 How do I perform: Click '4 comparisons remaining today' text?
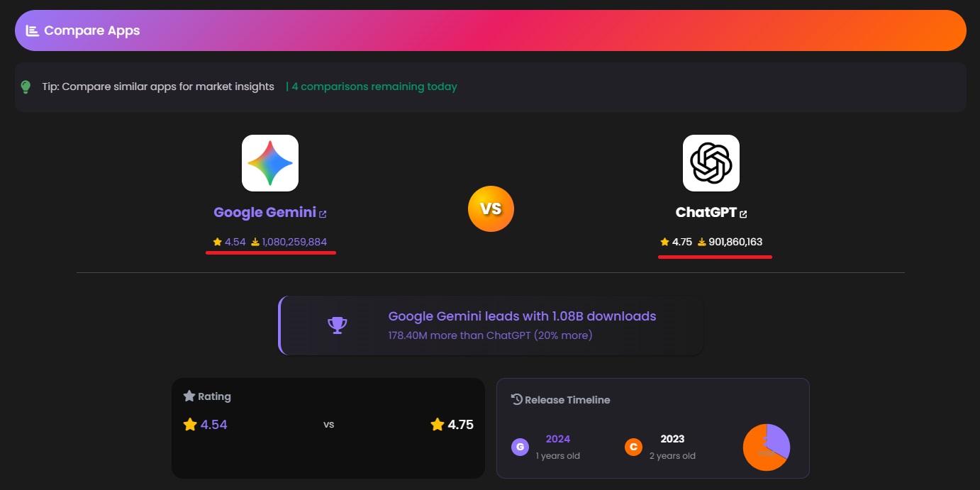[374, 87]
